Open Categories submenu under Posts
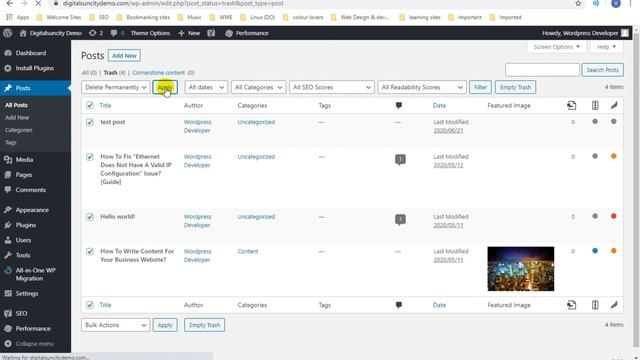Viewport: 640px width, 360px height. pos(19,130)
